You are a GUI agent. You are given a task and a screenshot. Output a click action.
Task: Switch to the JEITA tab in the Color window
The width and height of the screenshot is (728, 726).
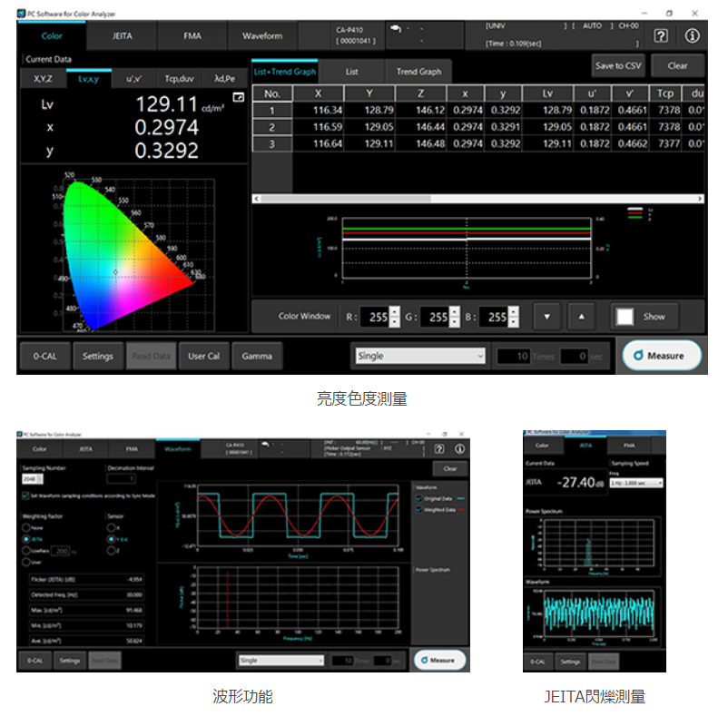pyautogui.click(x=123, y=35)
